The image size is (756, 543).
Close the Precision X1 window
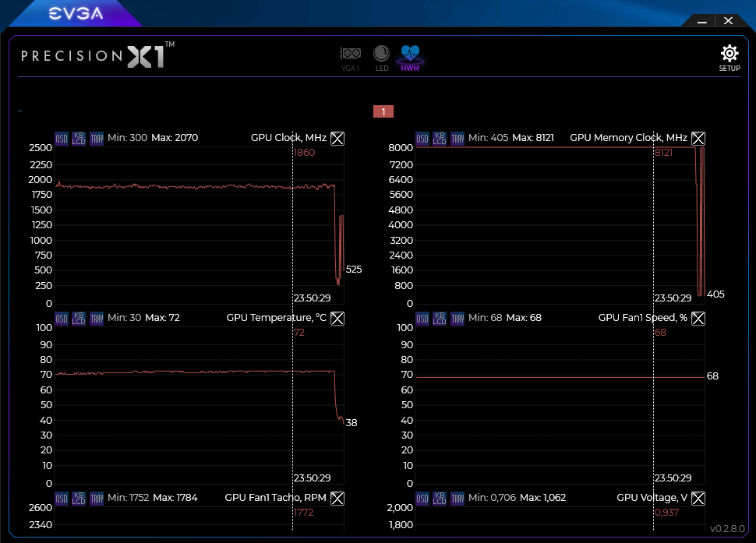728,21
